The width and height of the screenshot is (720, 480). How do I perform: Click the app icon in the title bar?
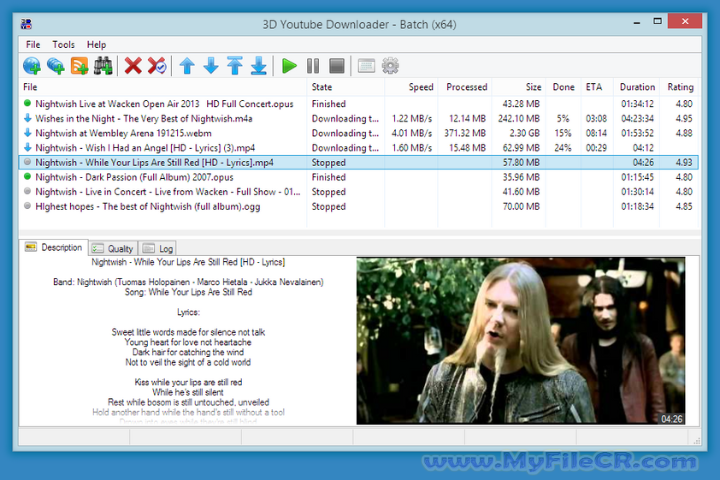(27, 24)
